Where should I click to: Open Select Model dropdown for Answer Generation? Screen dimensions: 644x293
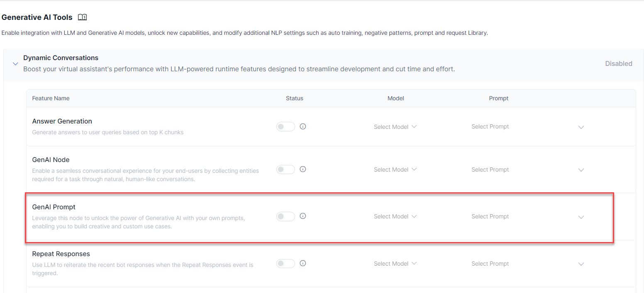point(395,127)
